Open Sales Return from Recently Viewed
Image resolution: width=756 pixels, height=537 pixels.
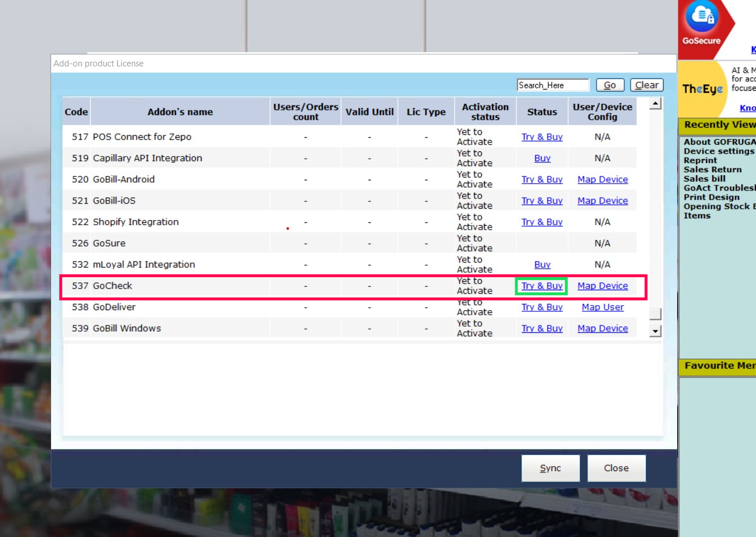coord(712,170)
